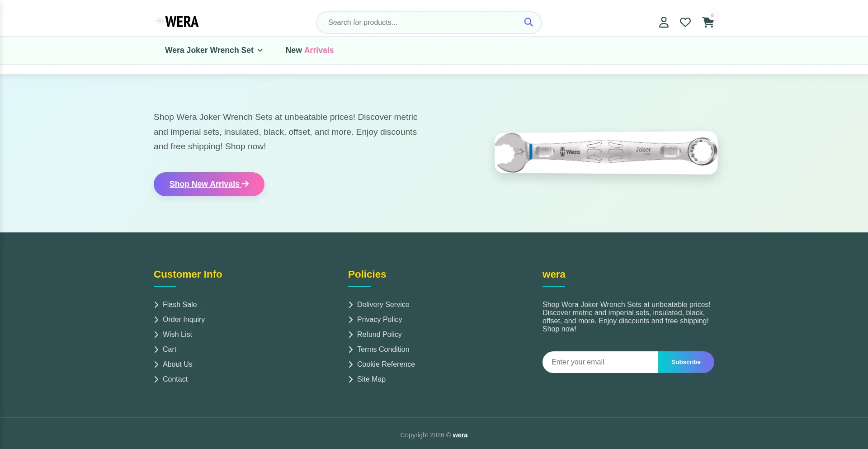Open the user account icon
The width and height of the screenshot is (868, 449).
point(664,22)
